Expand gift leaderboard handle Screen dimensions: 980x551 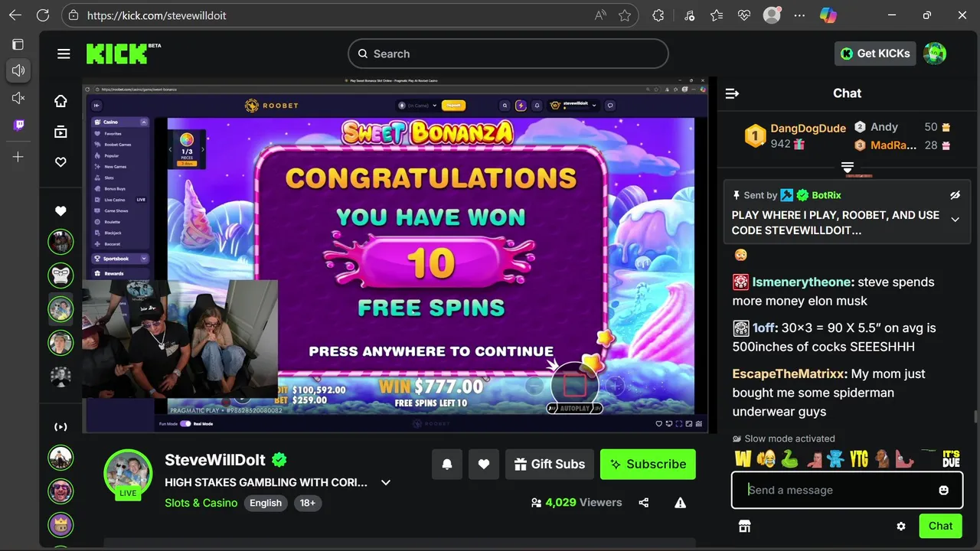click(847, 167)
